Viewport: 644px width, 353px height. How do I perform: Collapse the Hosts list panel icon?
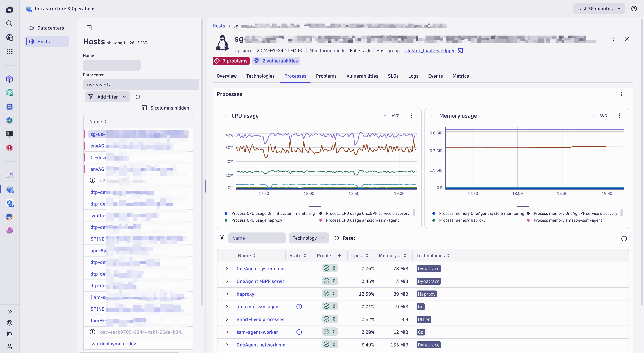click(x=89, y=28)
